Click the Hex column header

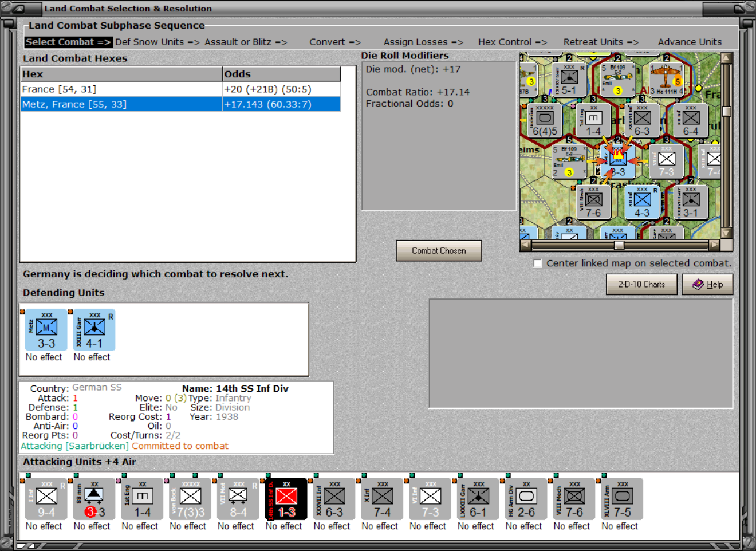tap(121, 74)
